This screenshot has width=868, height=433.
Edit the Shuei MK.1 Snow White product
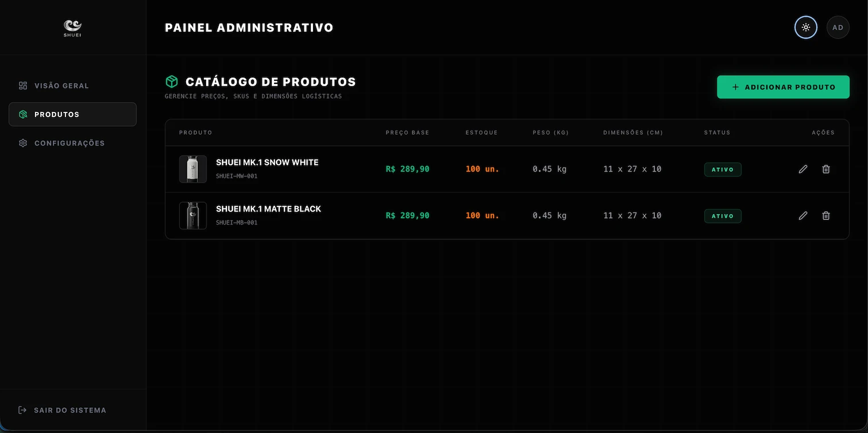[803, 169]
